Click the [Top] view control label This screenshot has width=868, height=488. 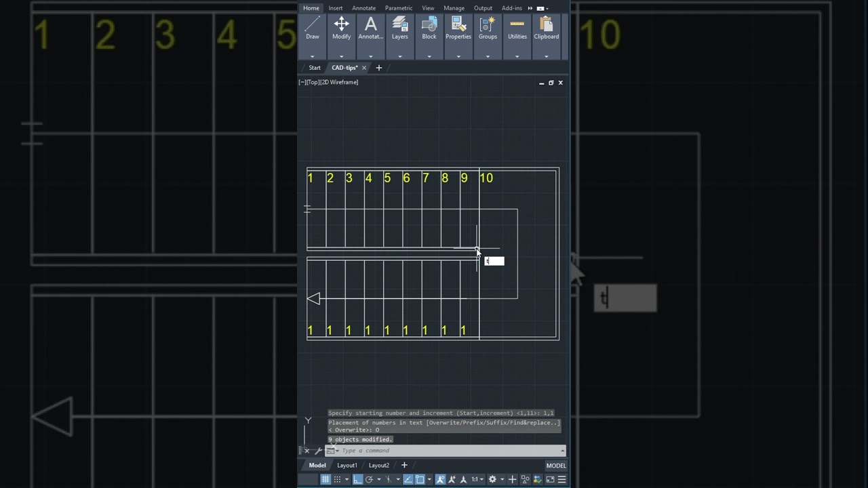tap(312, 82)
